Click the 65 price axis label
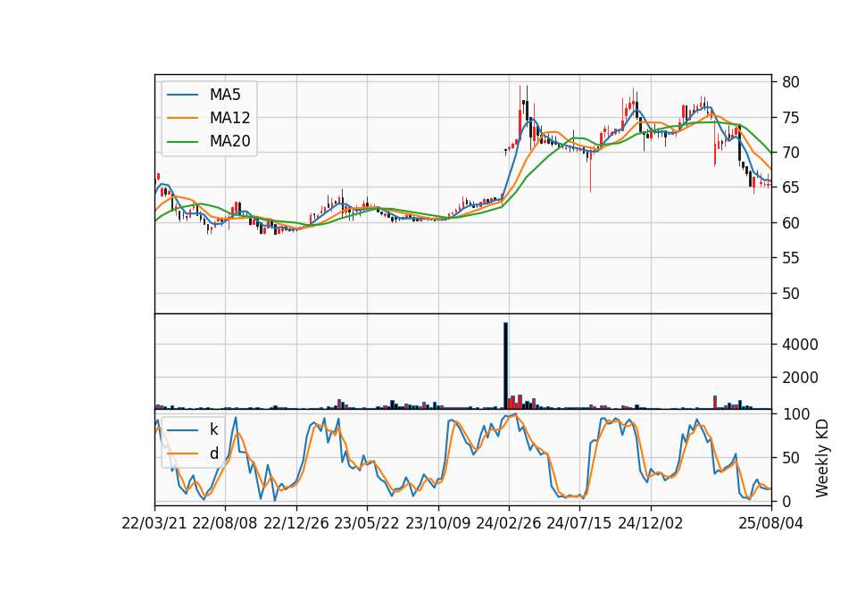 (790, 187)
